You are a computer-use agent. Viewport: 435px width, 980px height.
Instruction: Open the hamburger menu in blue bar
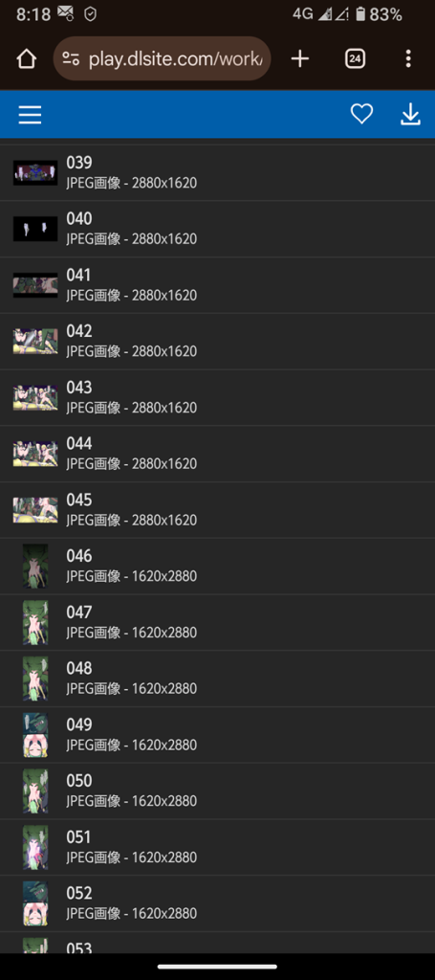[x=30, y=115]
